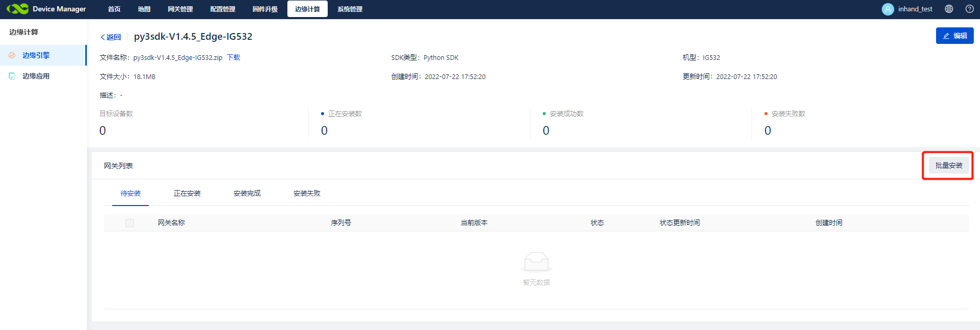Open the 系统管理 menu
This screenshot has width=980, height=330.
(x=350, y=9)
